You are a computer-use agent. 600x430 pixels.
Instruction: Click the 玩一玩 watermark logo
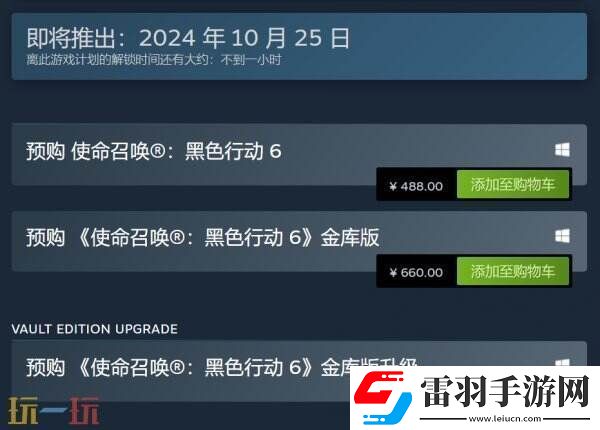(x=54, y=410)
